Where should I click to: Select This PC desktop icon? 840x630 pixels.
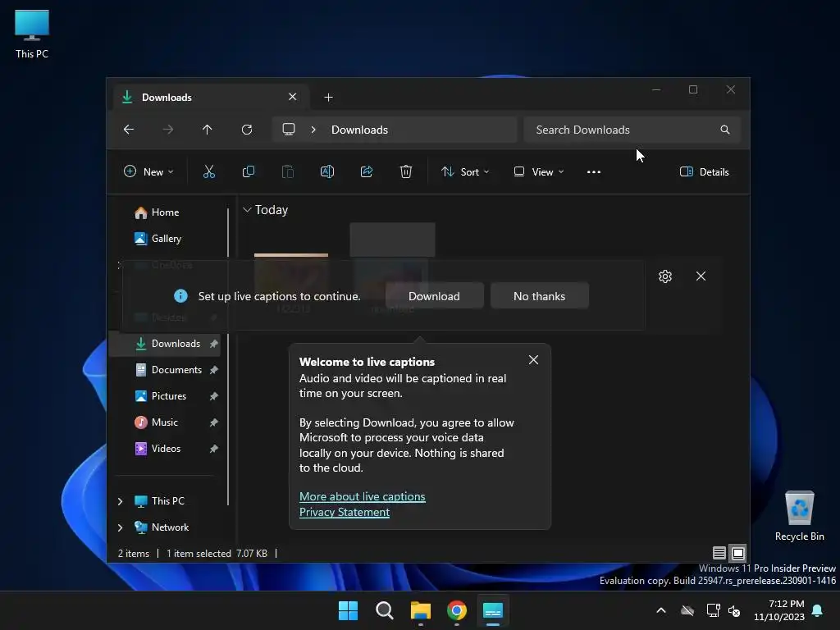coord(32,34)
